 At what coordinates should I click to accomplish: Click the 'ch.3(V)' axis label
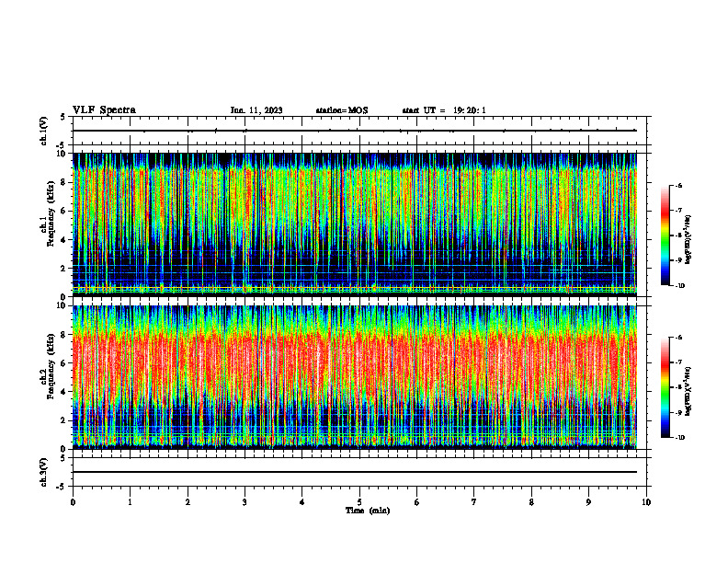click(x=44, y=473)
